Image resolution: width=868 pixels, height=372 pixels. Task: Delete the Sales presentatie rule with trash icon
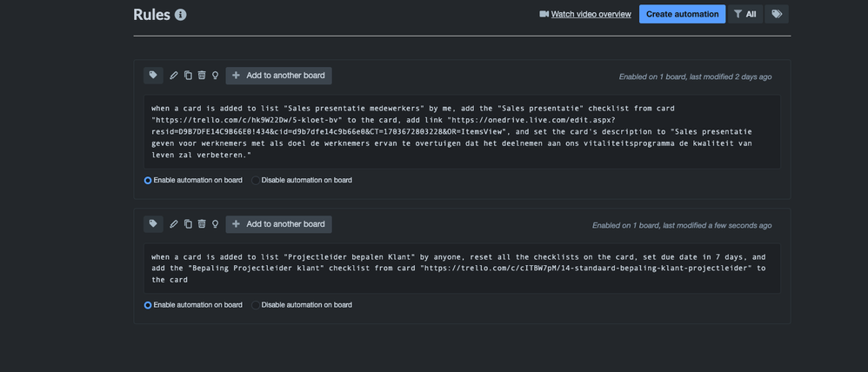coord(202,76)
